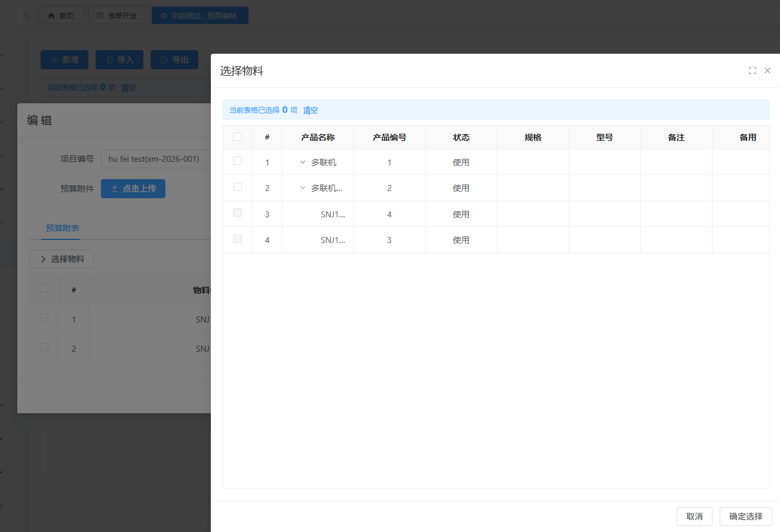The width and height of the screenshot is (780, 532).
Task: Collapse the row 2 多联机 tree chevron
Action: pyautogui.click(x=303, y=188)
